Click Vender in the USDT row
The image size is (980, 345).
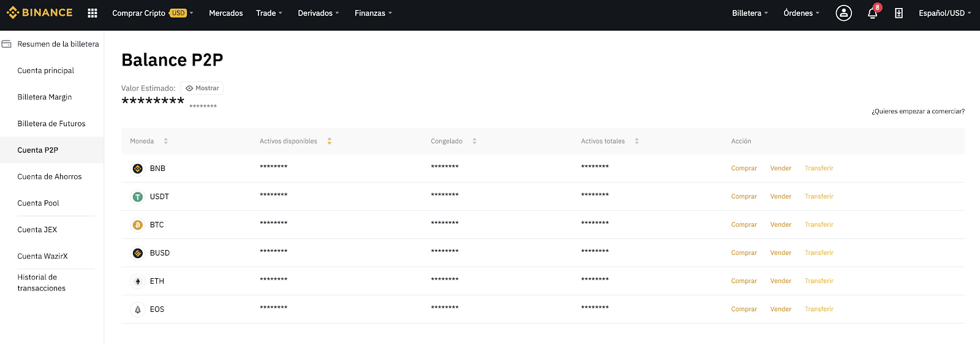pyautogui.click(x=781, y=197)
